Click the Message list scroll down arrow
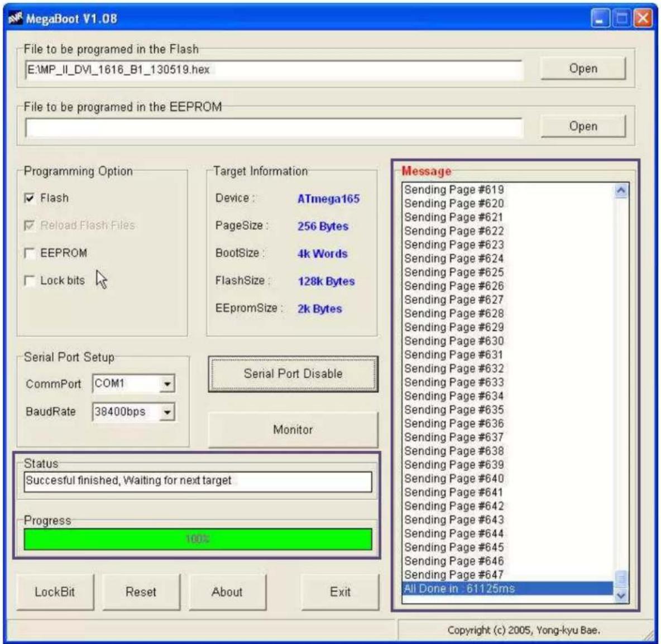The image size is (661, 644). pos(621,595)
